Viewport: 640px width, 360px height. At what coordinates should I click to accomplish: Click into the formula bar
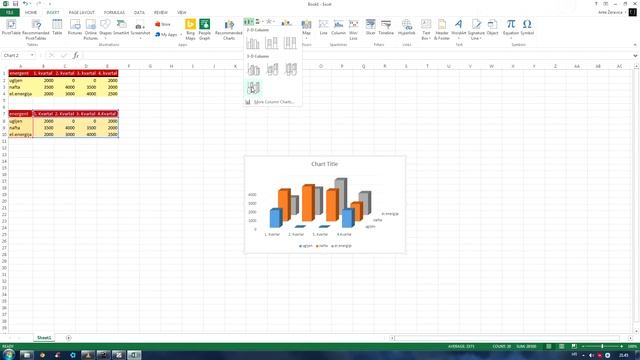357,56
